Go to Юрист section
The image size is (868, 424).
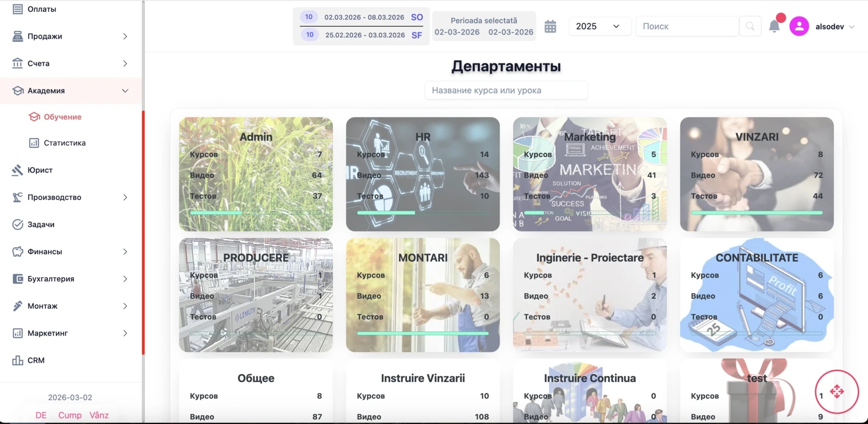click(40, 170)
